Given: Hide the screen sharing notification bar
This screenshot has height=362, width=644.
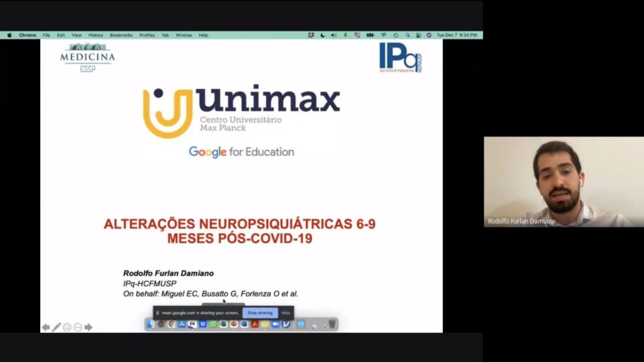Looking at the screenshot, I should click(x=286, y=312).
